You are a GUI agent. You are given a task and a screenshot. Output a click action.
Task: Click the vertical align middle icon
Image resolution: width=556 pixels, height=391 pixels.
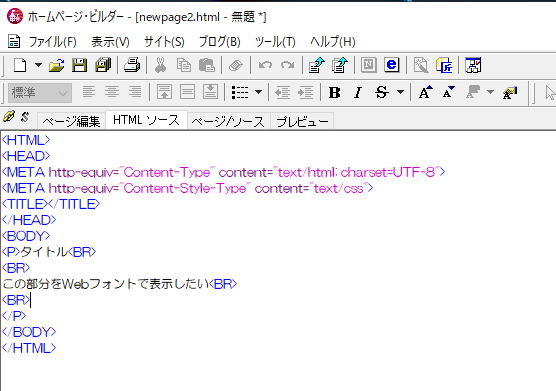pos(187,92)
